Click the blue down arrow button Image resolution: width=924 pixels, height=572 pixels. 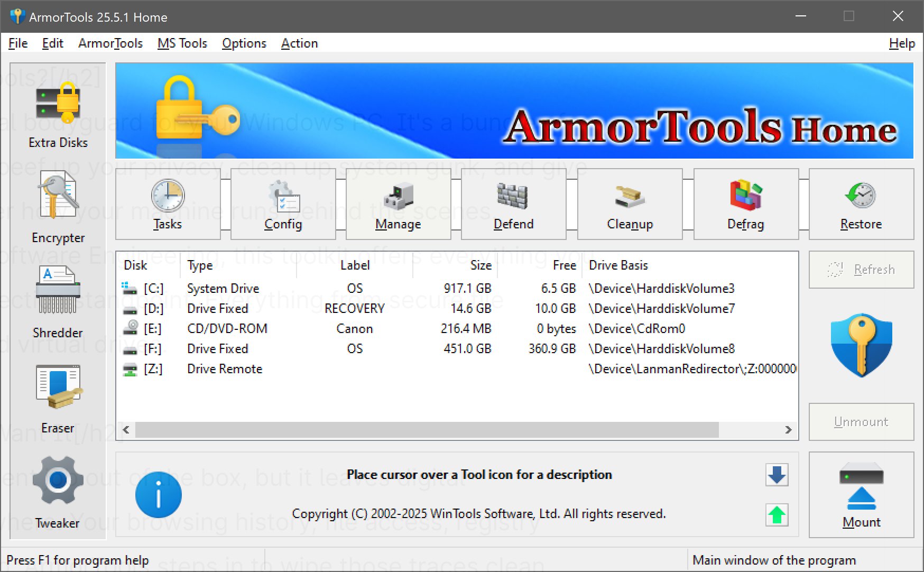click(x=776, y=475)
